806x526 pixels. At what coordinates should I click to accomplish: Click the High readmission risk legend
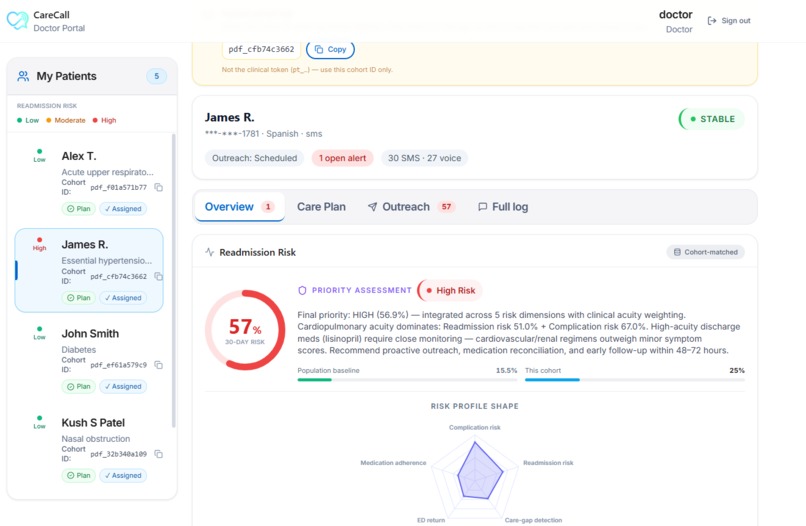point(104,120)
